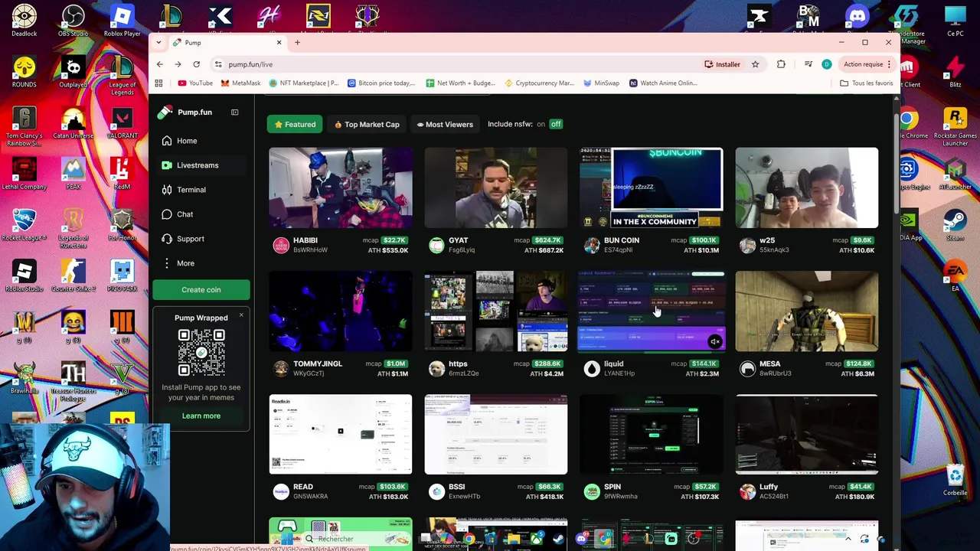Open the Chrome profile avatar

tap(826, 64)
